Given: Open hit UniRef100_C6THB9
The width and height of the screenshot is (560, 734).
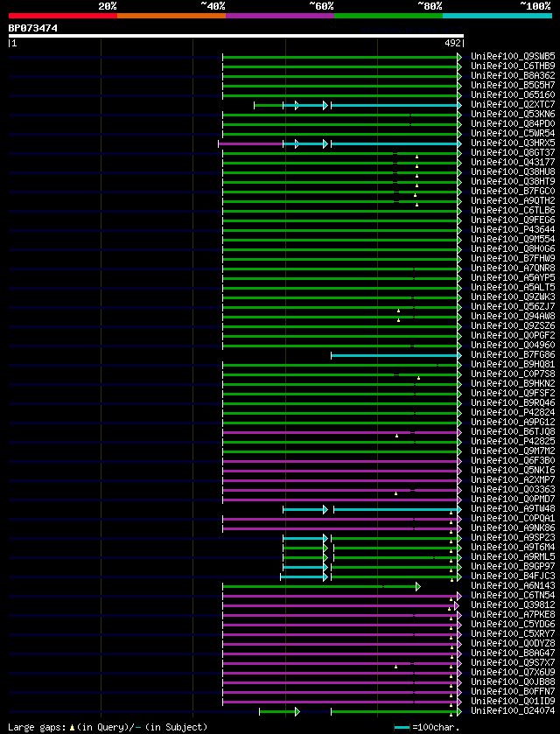Looking at the screenshot, I should click(513, 66).
